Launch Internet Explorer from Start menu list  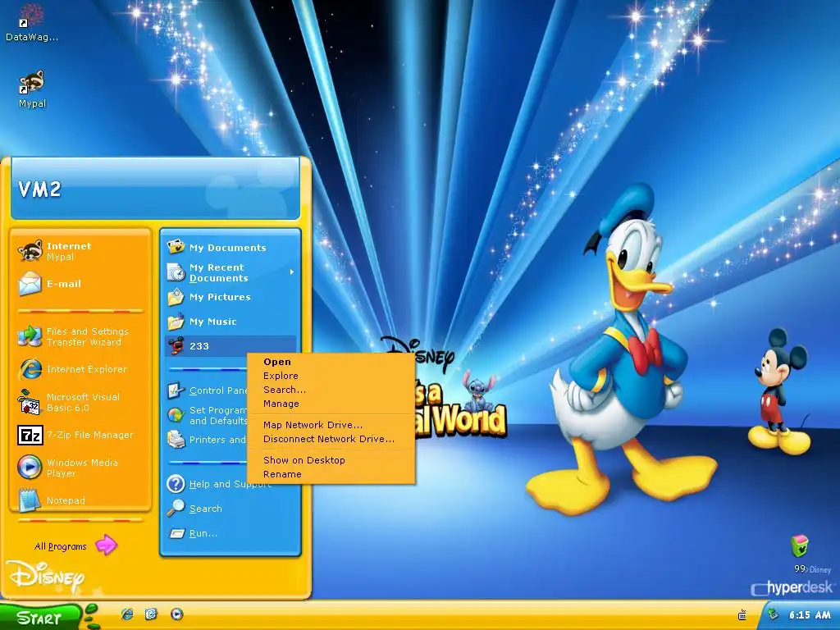tap(30, 369)
